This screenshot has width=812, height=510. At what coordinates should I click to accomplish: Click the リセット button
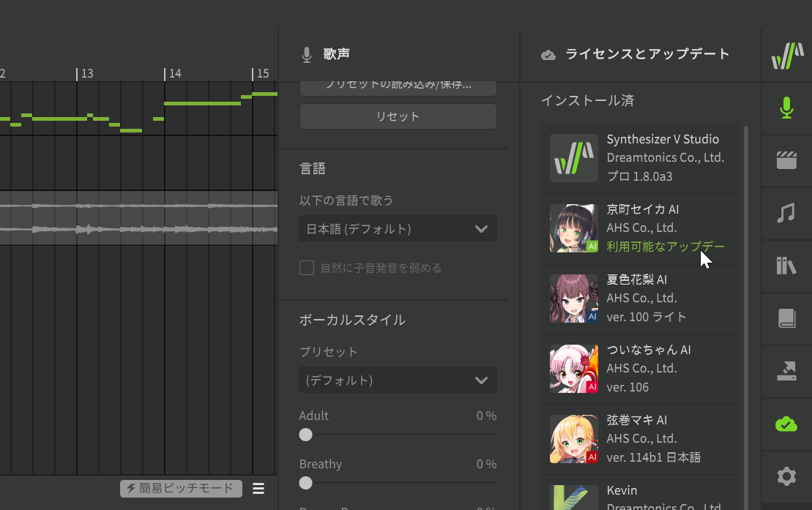[x=398, y=116]
